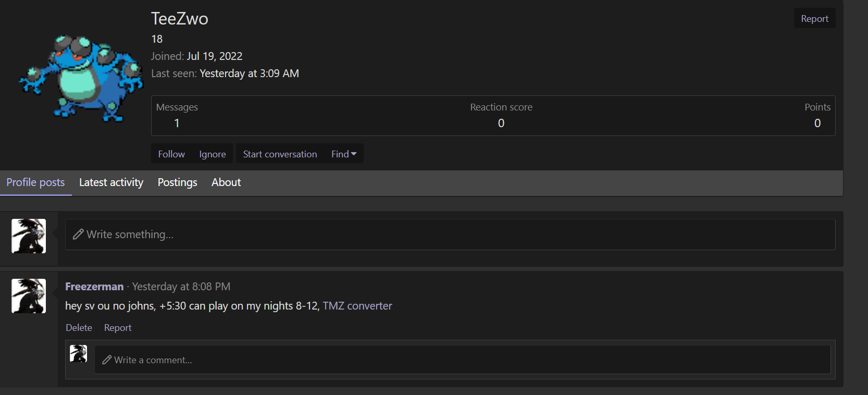Image resolution: width=868 pixels, height=395 pixels.
Task: Report the post by Freezerman
Action: coord(118,328)
